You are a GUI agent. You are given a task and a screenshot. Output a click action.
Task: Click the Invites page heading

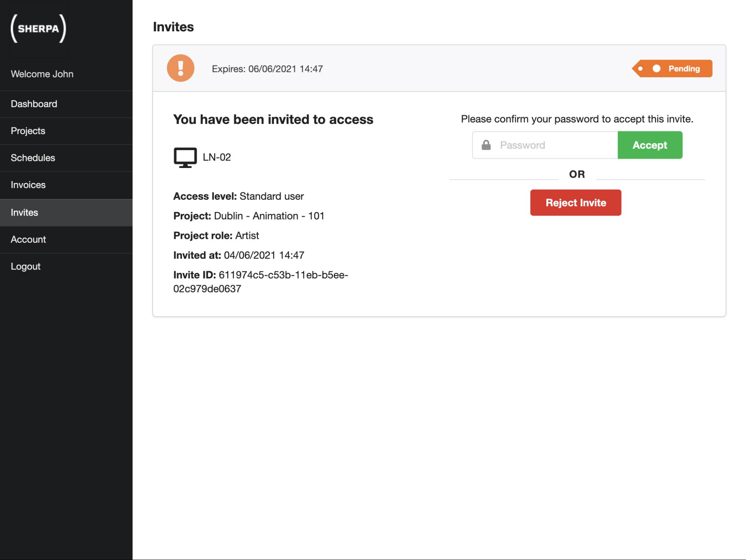tap(173, 27)
